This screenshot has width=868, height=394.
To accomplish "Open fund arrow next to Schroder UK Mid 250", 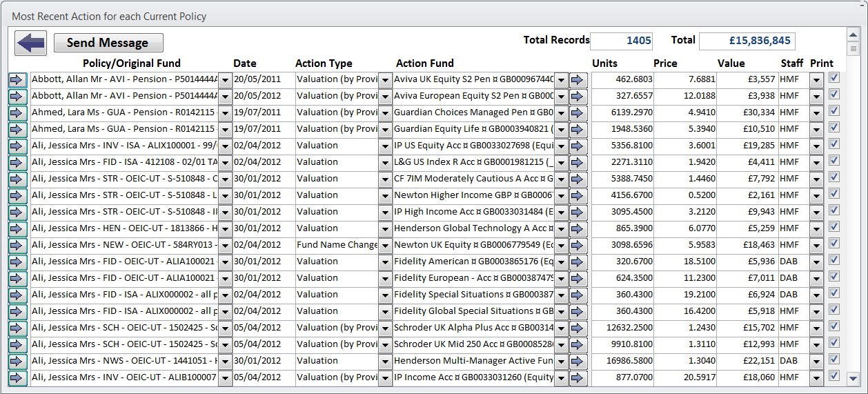I will click(x=578, y=344).
